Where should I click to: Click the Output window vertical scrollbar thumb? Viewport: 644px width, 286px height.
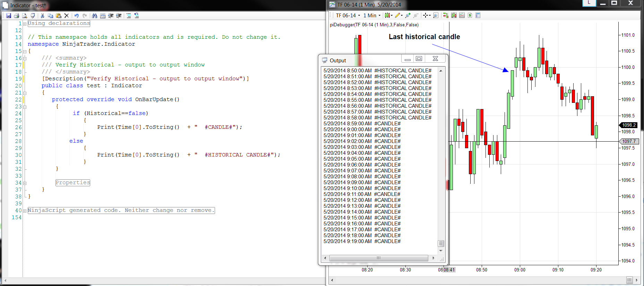[441, 244]
